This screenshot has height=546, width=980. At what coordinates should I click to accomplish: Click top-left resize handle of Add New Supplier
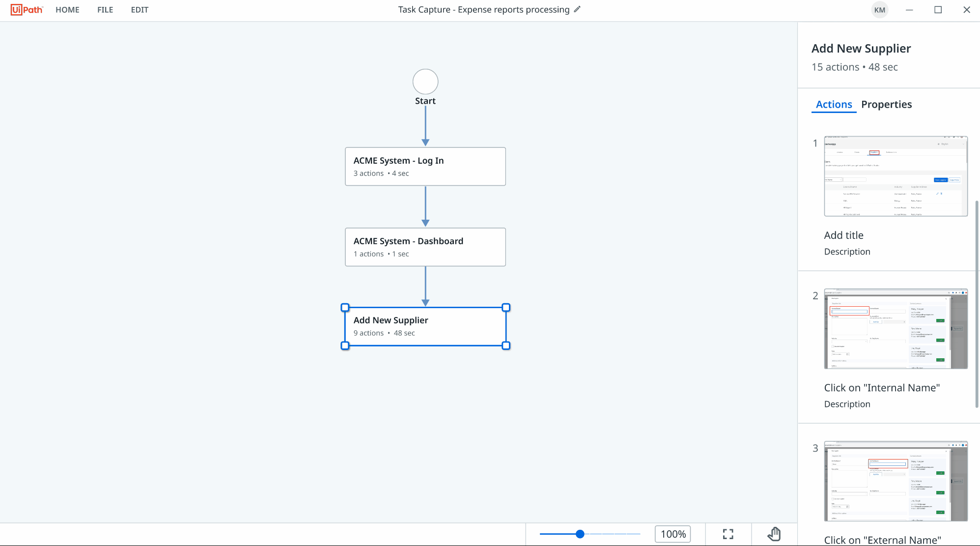345,308
